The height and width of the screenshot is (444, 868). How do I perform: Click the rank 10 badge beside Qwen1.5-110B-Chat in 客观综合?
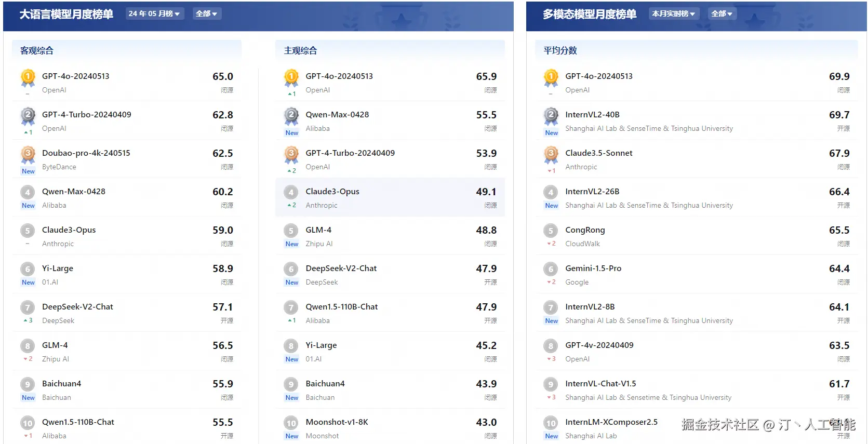28,423
